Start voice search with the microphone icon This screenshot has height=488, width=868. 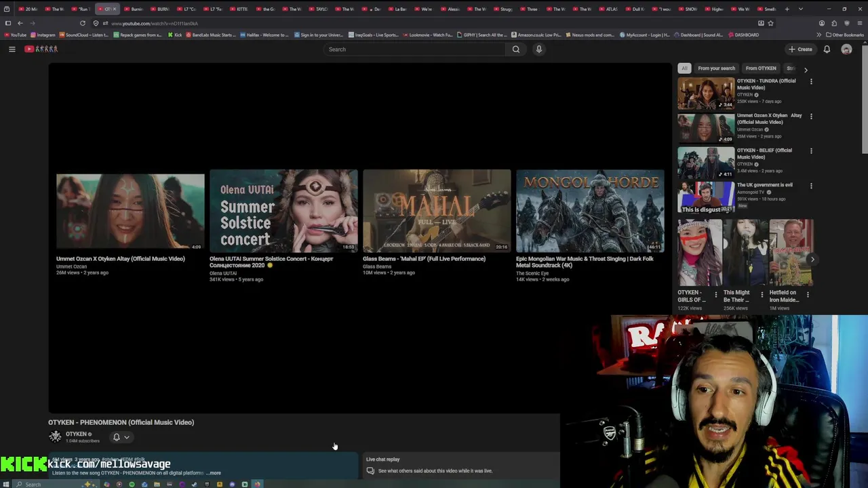coord(539,49)
